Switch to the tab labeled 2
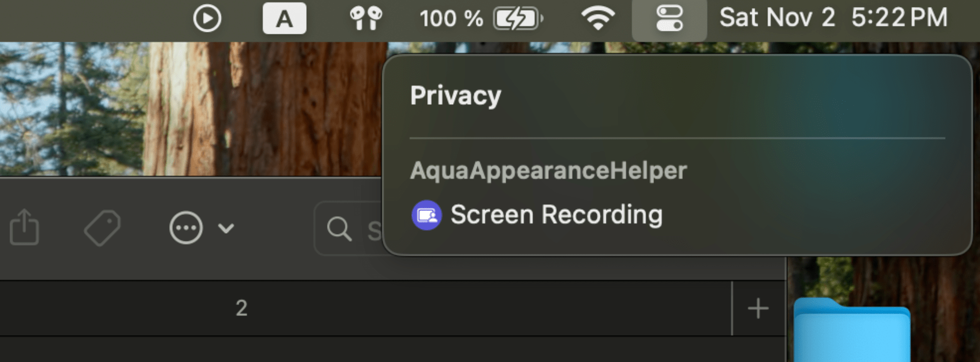 click(x=241, y=308)
